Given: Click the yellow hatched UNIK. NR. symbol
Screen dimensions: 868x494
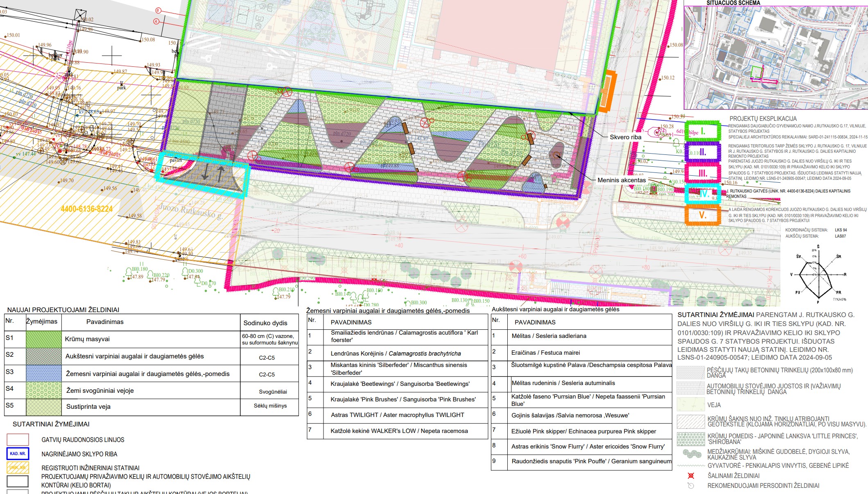Looking at the screenshot, I should 18,467.
